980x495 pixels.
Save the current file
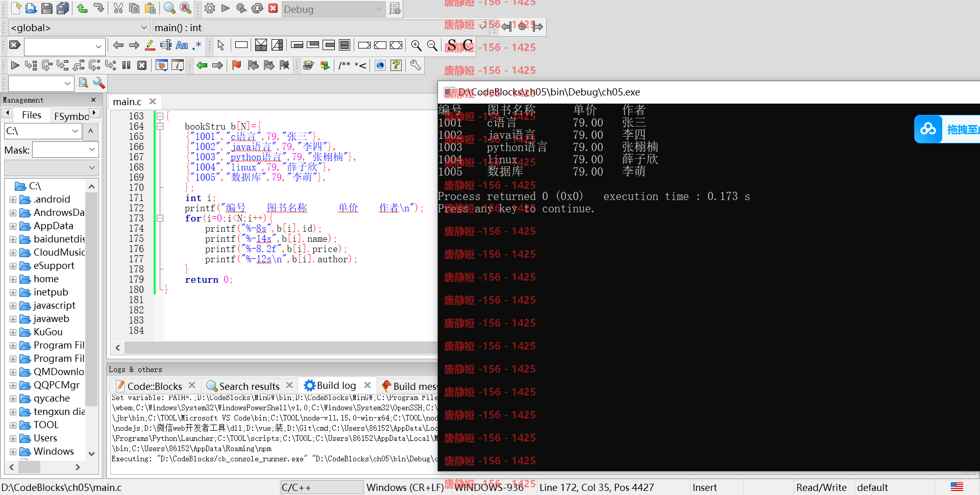click(46, 8)
